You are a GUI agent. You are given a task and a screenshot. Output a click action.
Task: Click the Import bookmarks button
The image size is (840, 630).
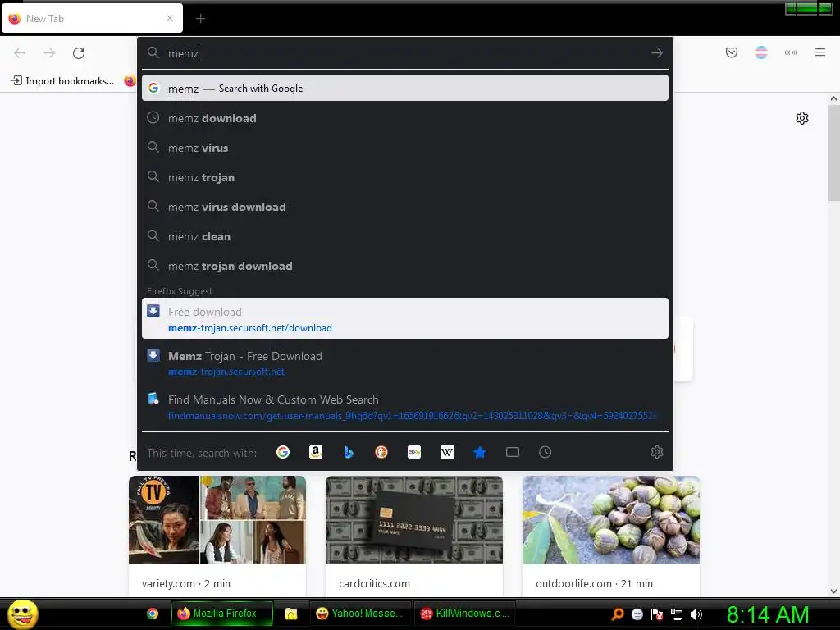pos(62,81)
